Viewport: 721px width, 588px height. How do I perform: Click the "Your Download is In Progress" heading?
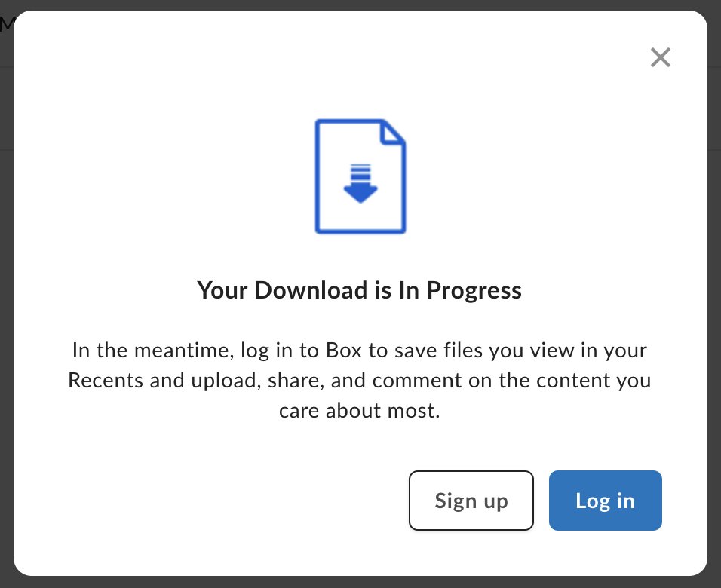(x=359, y=290)
